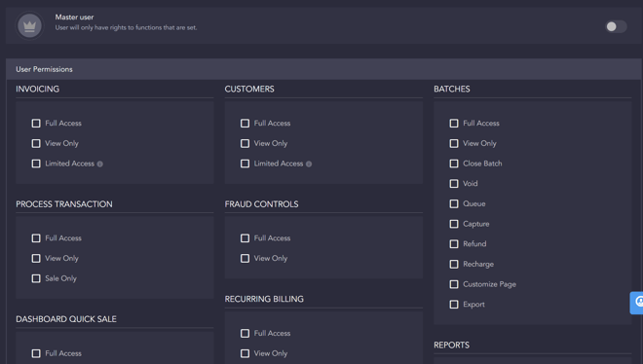Enable the Export permission in Batches
643x364 pixels.
pyautogui.click(x=454, y=305)
